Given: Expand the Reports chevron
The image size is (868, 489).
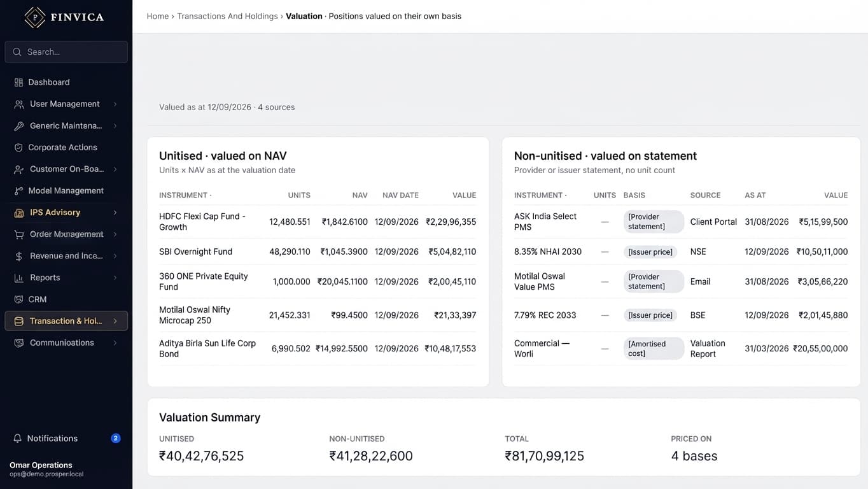Looking at the screenshot, I should tap(115, 277).
